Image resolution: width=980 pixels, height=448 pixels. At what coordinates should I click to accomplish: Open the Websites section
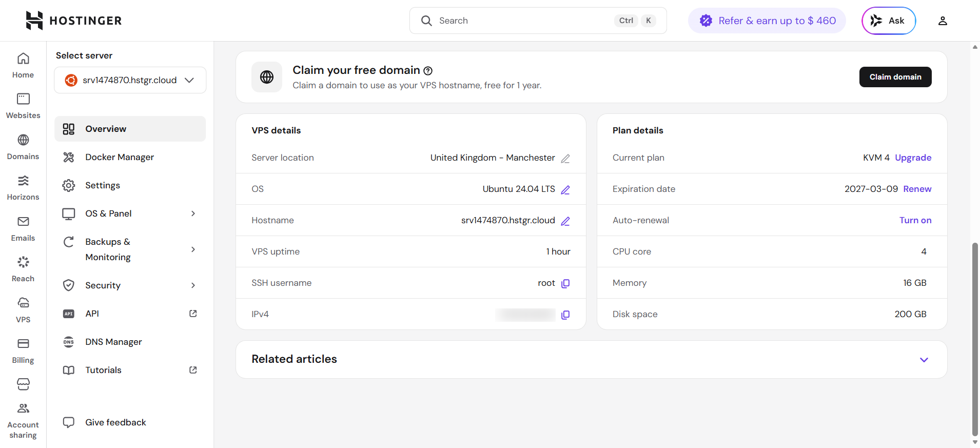coord(23,106)
